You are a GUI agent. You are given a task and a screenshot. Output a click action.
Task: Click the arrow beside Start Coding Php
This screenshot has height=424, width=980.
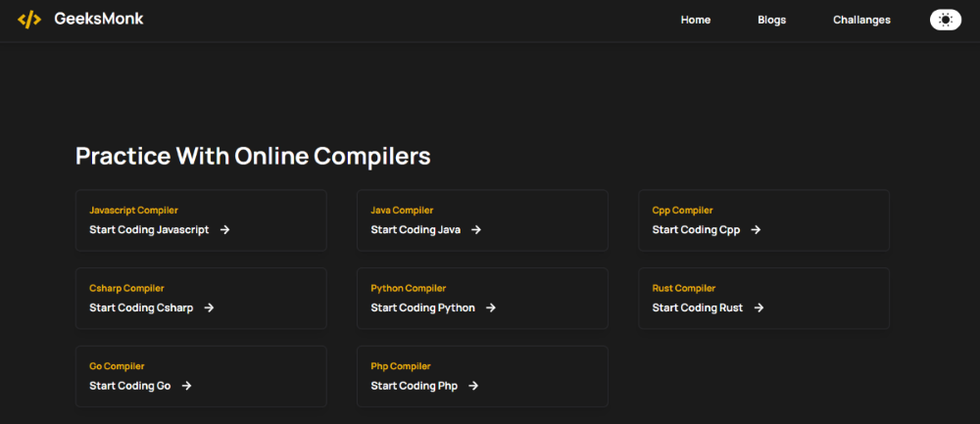coord(473,386)
